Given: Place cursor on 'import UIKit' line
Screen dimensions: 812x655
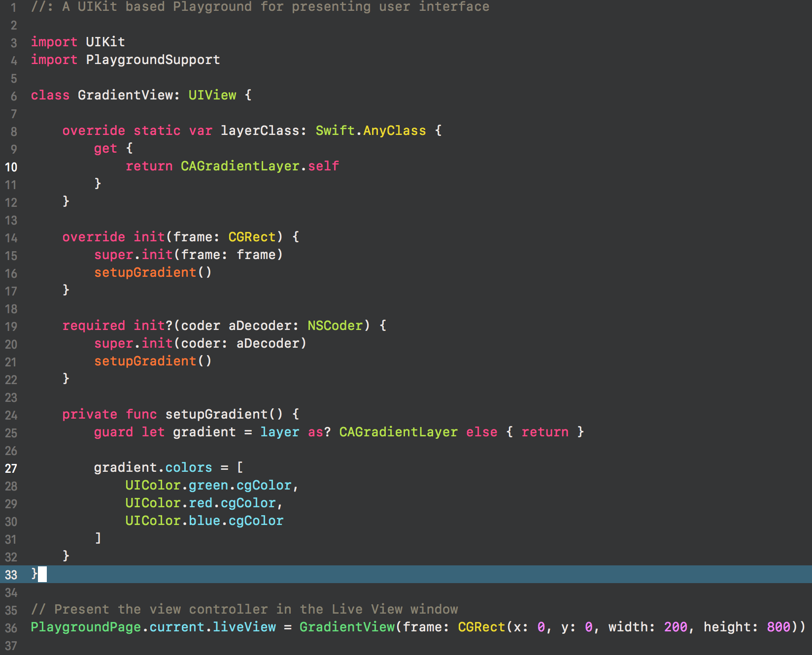Looking at the screenshot, I should (x=78, y=42).
